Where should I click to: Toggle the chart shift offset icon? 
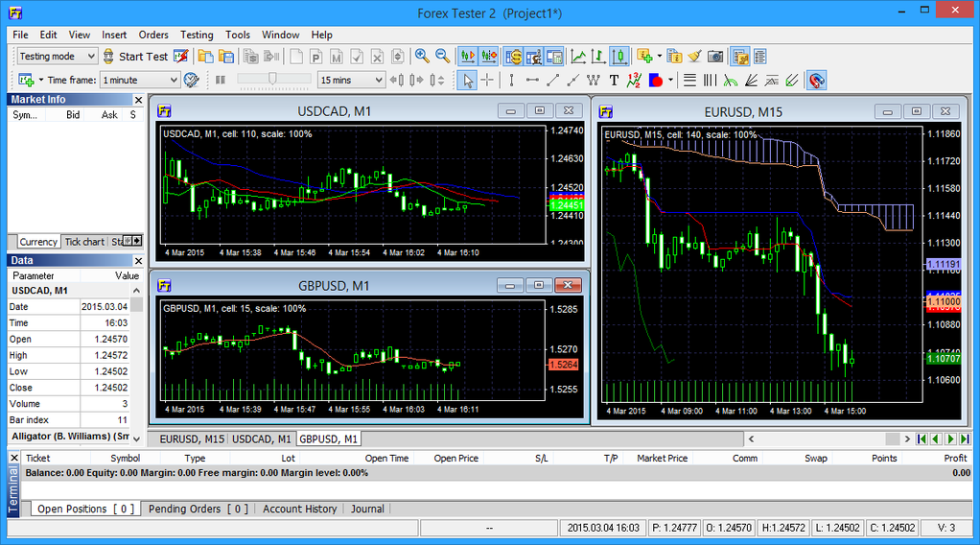point(488,57)
